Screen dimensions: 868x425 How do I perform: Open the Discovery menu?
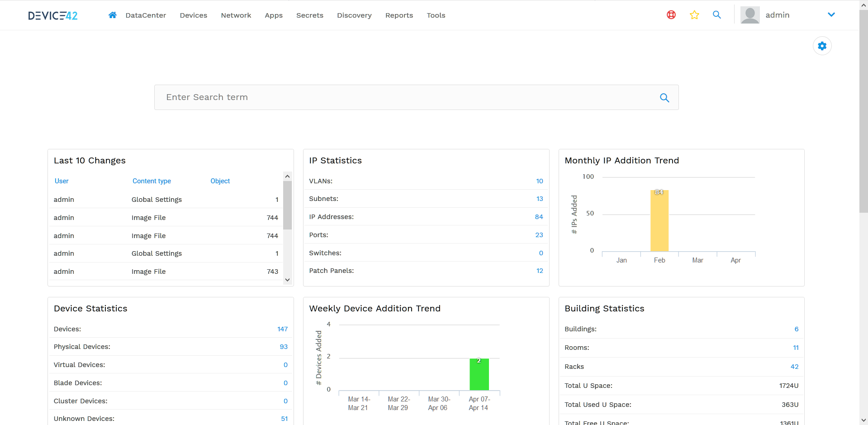pos(354,15)
